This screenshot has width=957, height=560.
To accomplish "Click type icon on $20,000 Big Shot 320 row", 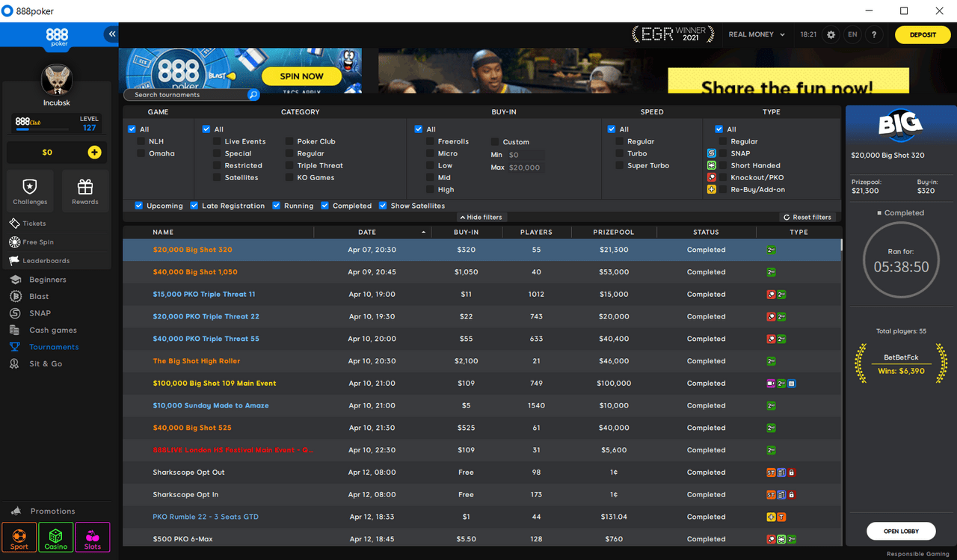I will 771,250.
